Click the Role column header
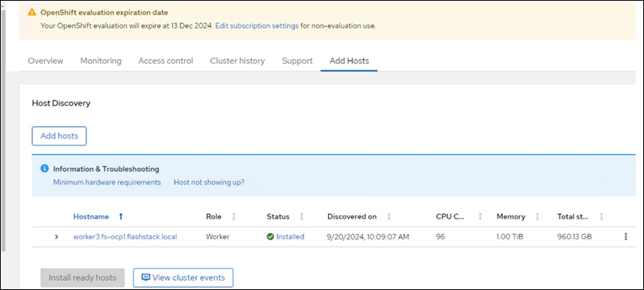The image size is (644, 290). [x=213, y=217]
